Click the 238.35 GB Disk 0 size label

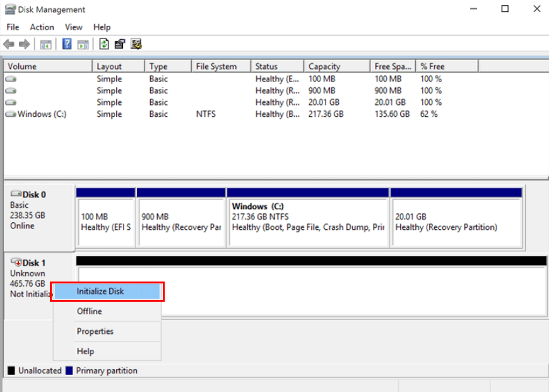[28, 215]
